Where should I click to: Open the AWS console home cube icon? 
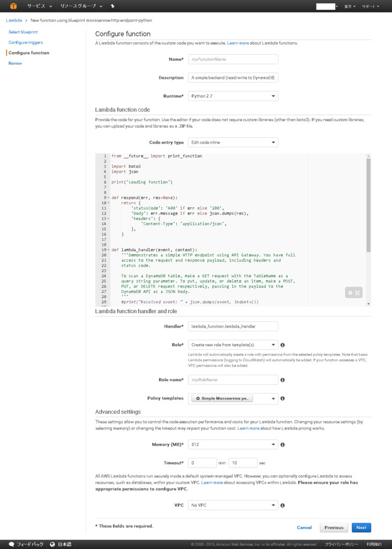(x=13, y=6)
